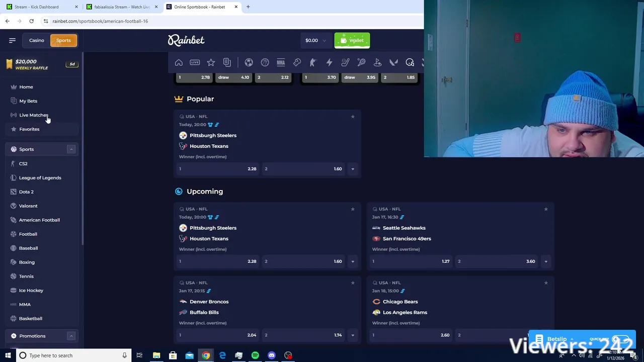Image resolution: width=644 pixels, height=362 pixels.
Task: Open bet slips icon in sports bar
Action: click(x=227, y=62)
